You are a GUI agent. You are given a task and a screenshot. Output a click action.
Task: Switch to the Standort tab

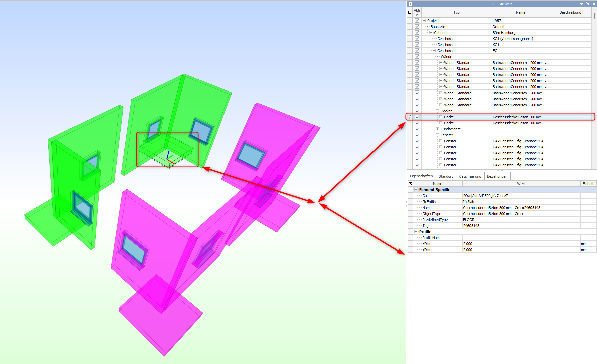coord(446,176)
